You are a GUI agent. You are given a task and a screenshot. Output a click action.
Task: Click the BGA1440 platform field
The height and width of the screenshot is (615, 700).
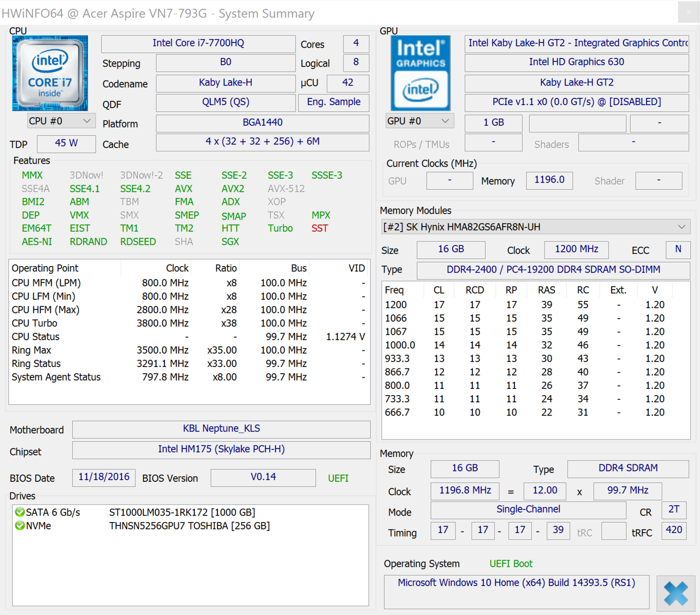point(263,123)
